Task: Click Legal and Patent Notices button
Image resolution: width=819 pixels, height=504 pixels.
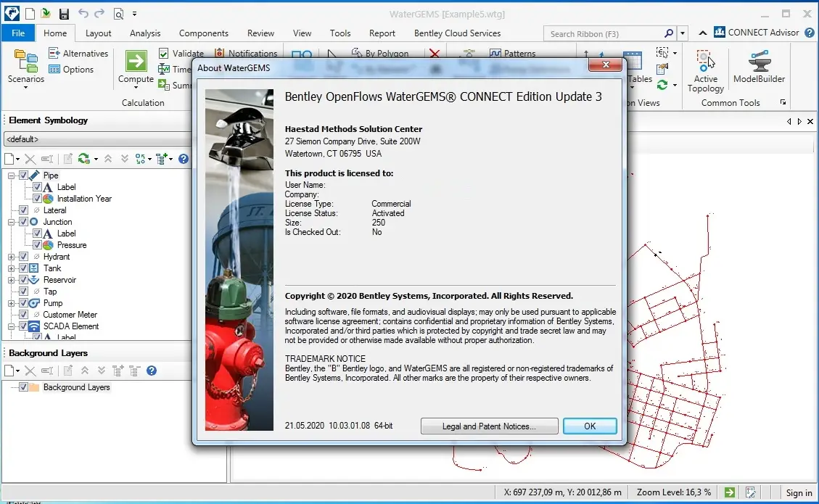Action: (489, 426)
